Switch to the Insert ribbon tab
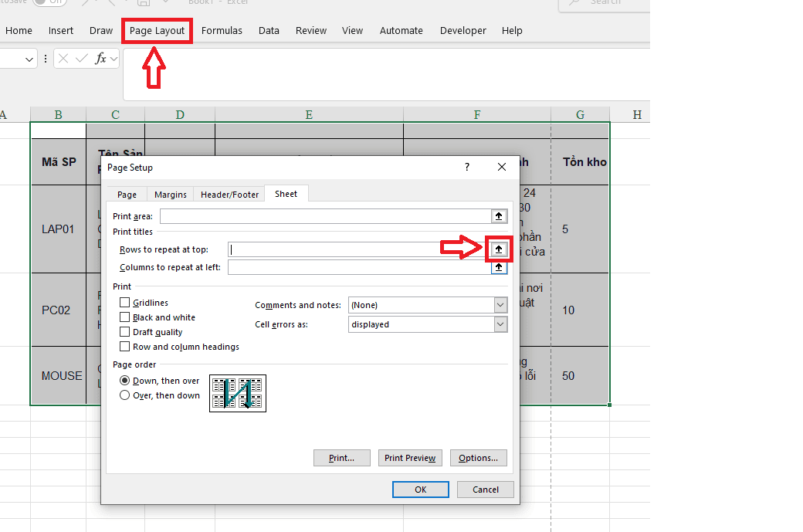 (61, 31)
